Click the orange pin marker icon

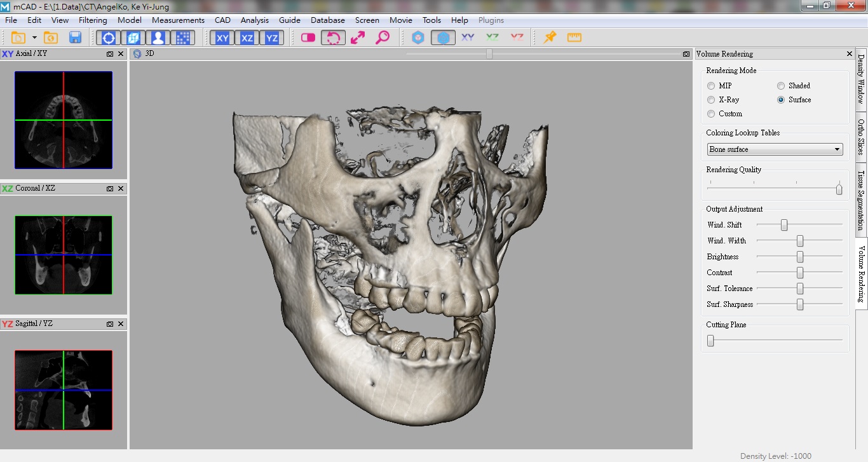550,37
